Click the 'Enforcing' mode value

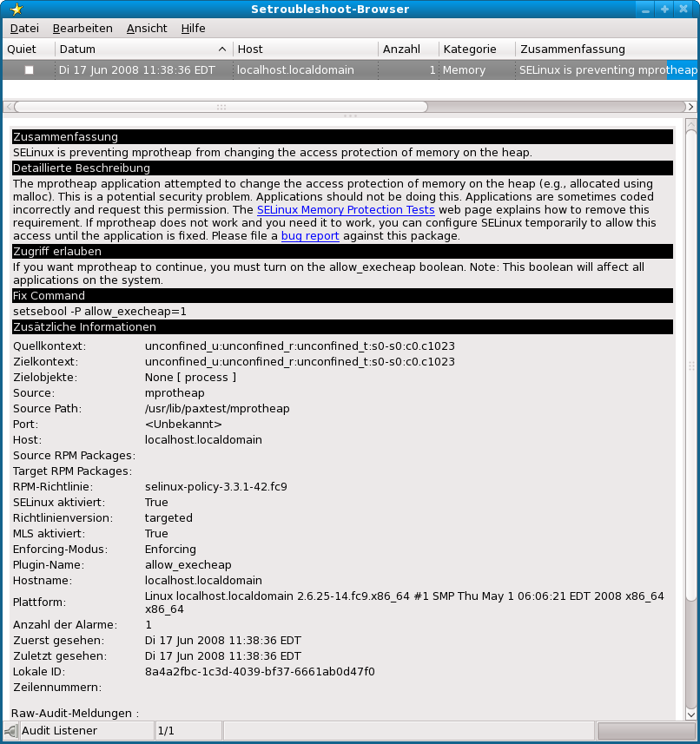pos(170,550)
